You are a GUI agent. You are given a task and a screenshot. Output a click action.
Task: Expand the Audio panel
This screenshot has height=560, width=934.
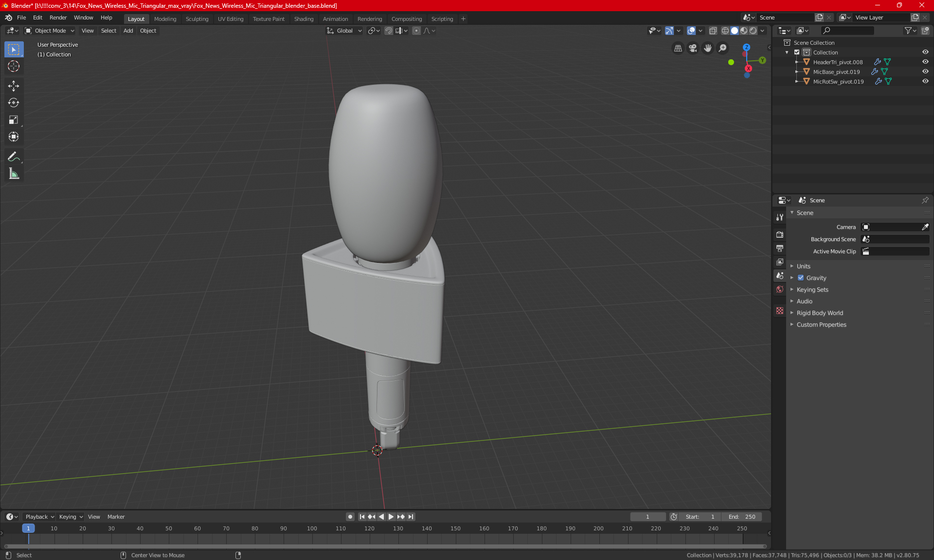pyautogui.click(x=804, y=301)
